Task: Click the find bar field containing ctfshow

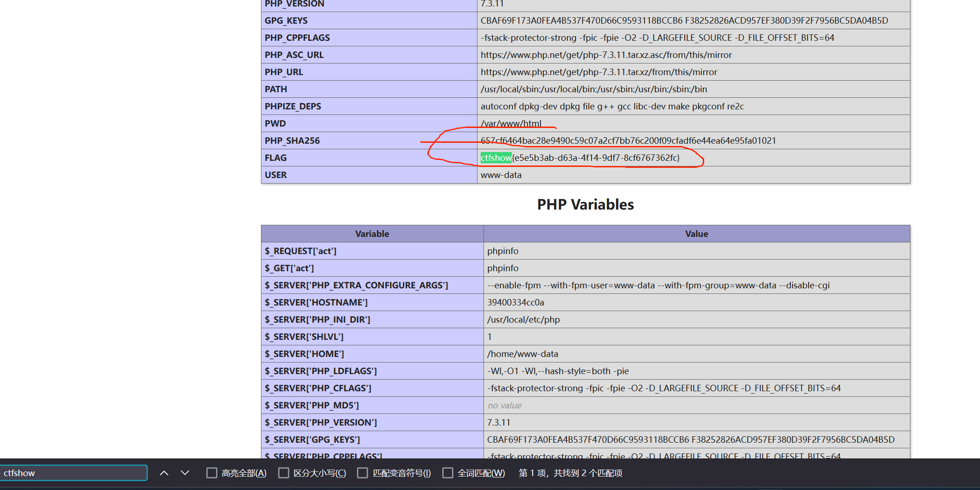Action: click(74, 473)
